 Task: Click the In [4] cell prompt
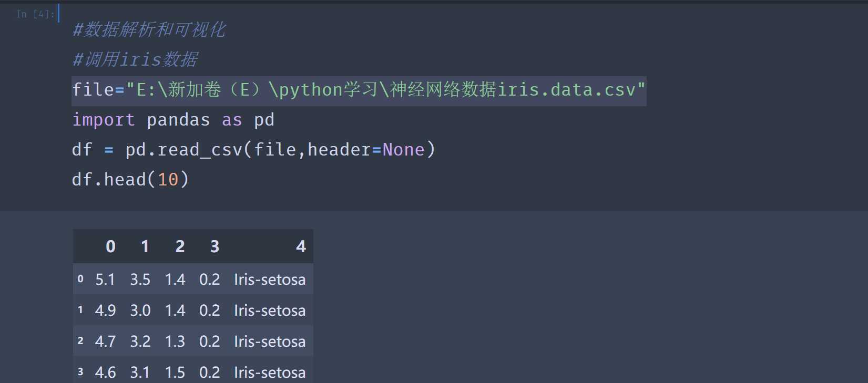coord(35,14)
